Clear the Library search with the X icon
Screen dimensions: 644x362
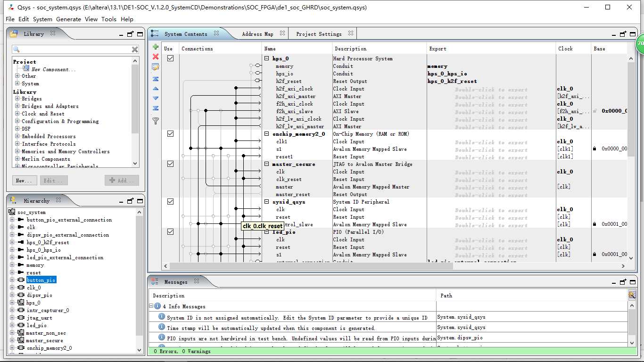pyautogui.click(x=135, y=49)
